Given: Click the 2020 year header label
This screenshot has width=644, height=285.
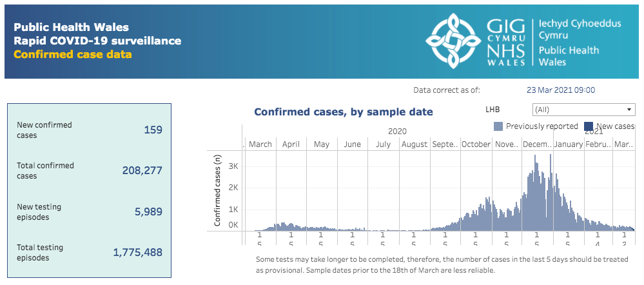Looking at the screenshot, I should pos(397,132).
